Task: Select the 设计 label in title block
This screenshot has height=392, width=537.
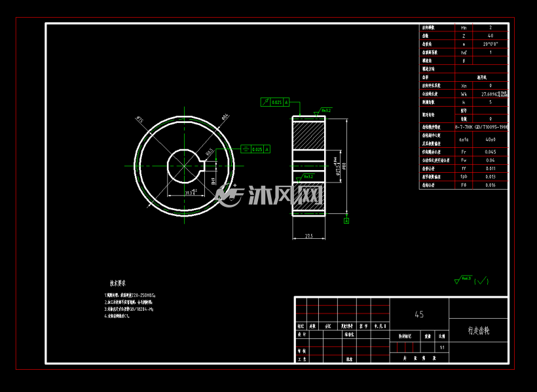Action: tap(302, 334)
